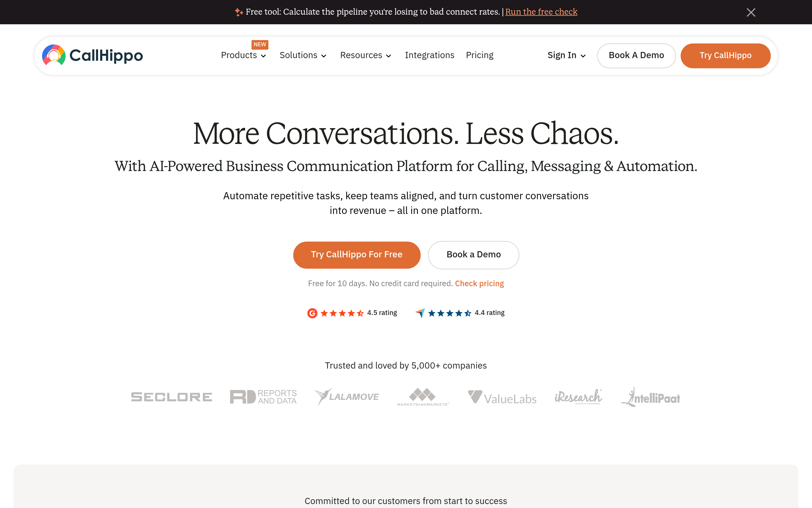Click the IntelliPaat logo

point(651,397)
